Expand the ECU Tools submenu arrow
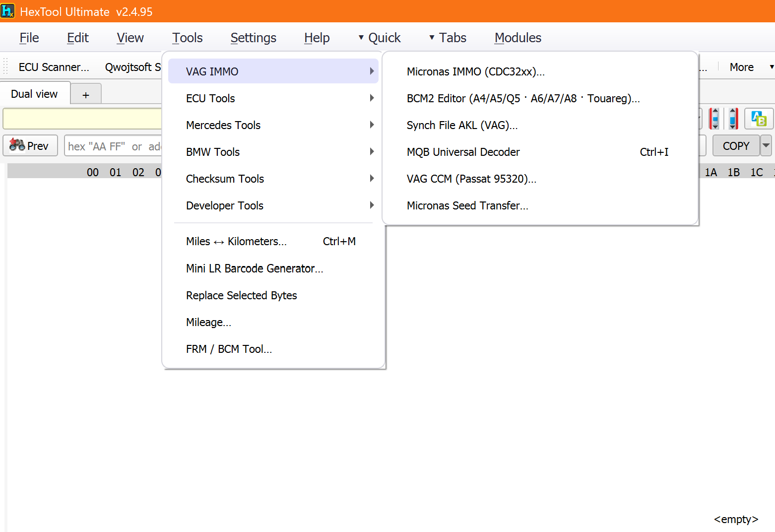This screenshot has height=532, width=775. [x=372, y=98]
